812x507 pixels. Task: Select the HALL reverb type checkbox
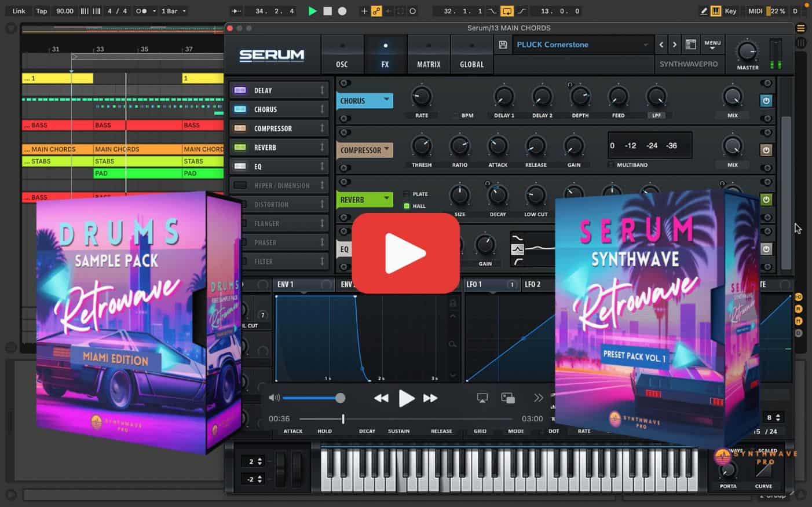pos(406,206)
